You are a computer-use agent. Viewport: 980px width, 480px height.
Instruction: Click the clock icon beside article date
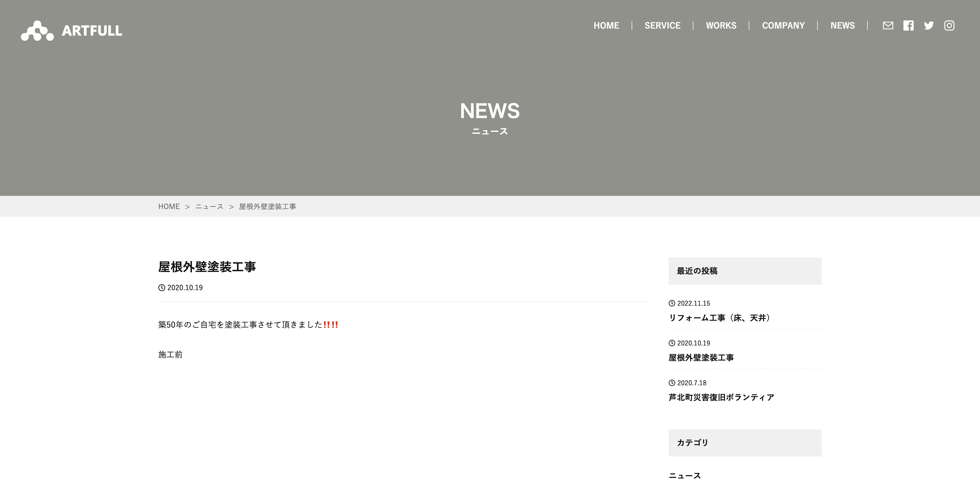(x=162, y=288)
